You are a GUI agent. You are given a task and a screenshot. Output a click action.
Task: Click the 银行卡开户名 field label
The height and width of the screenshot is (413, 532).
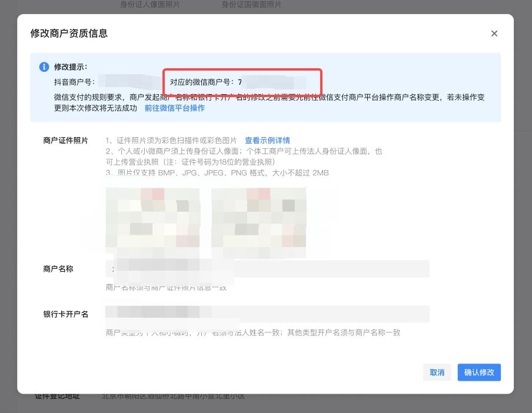(65, 314)
